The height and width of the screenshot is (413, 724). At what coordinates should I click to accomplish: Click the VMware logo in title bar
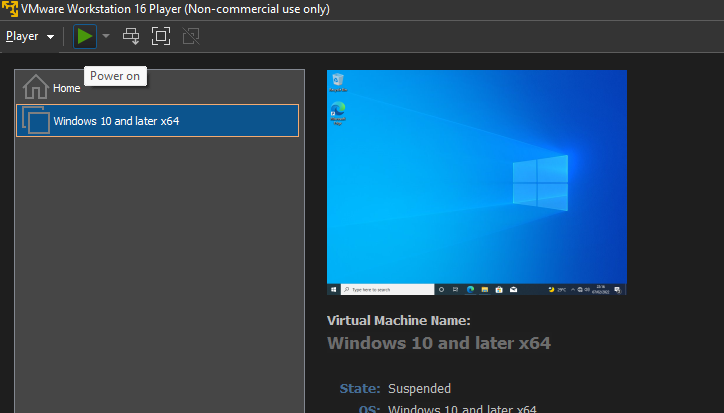[x=10, y=9]
